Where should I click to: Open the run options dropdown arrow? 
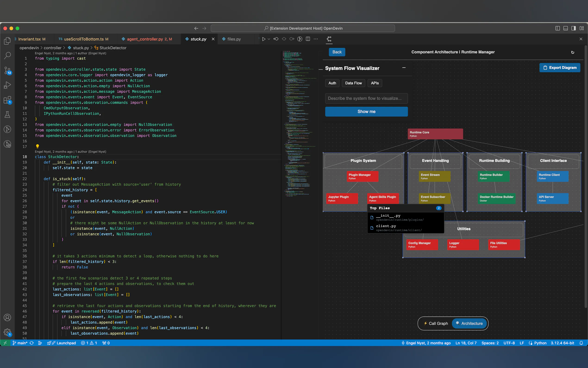tap(269, 39)
